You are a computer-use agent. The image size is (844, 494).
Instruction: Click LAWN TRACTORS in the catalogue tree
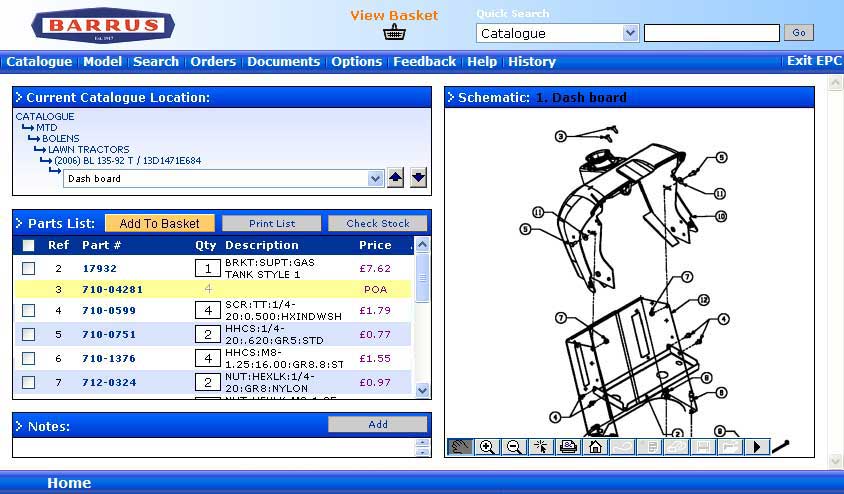(x=89, y=150)
